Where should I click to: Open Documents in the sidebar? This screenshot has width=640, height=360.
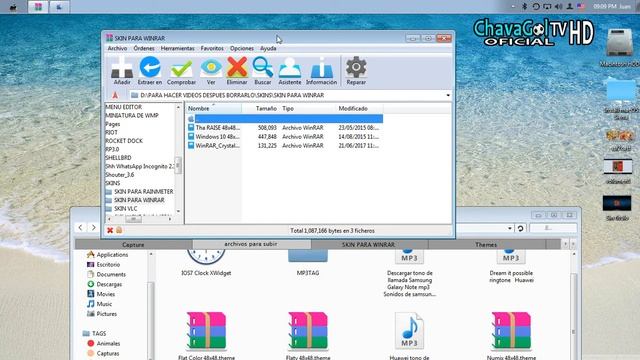coord(107,274)
